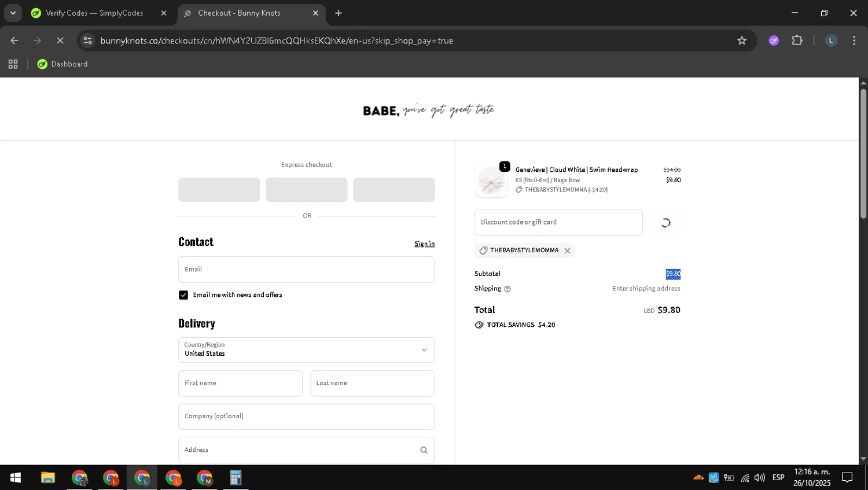This screenshot has width=868, height=490.
Task: Focus the First name field
Action: point(240,384)
